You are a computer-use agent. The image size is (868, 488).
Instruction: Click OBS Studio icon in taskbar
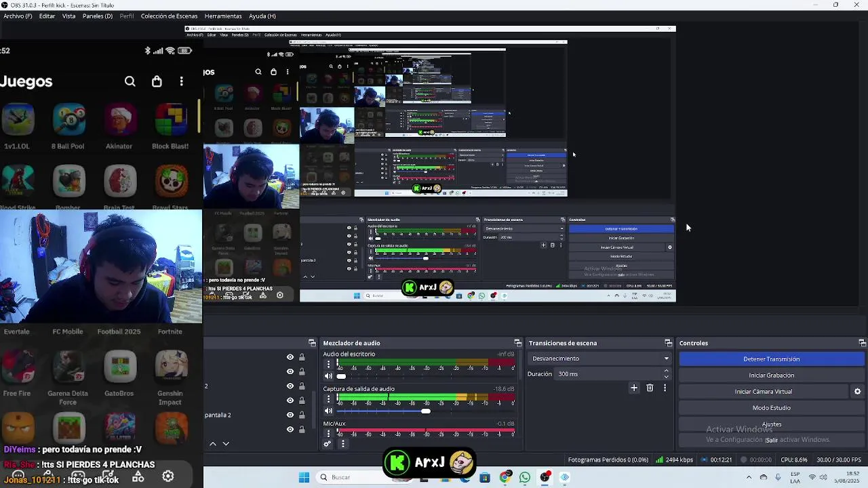click(545, 477)
